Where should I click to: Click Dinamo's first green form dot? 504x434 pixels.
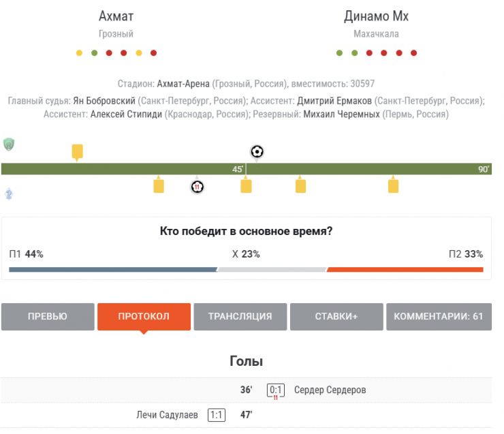point(339,52)
